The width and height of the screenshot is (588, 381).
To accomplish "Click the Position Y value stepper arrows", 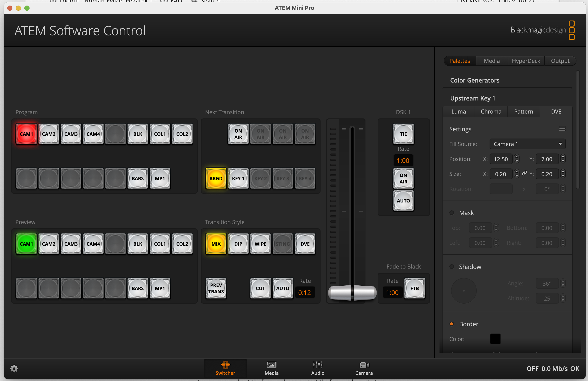I will (563, 159).
